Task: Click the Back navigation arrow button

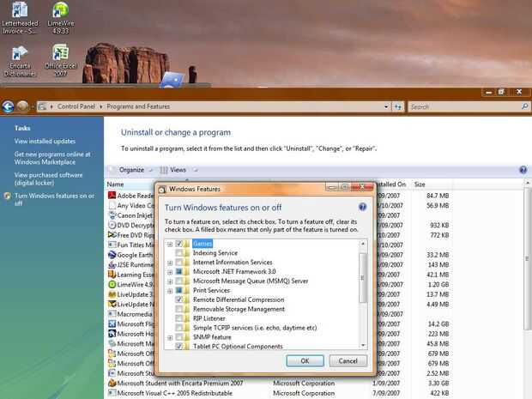Action: tap(8, 106)
